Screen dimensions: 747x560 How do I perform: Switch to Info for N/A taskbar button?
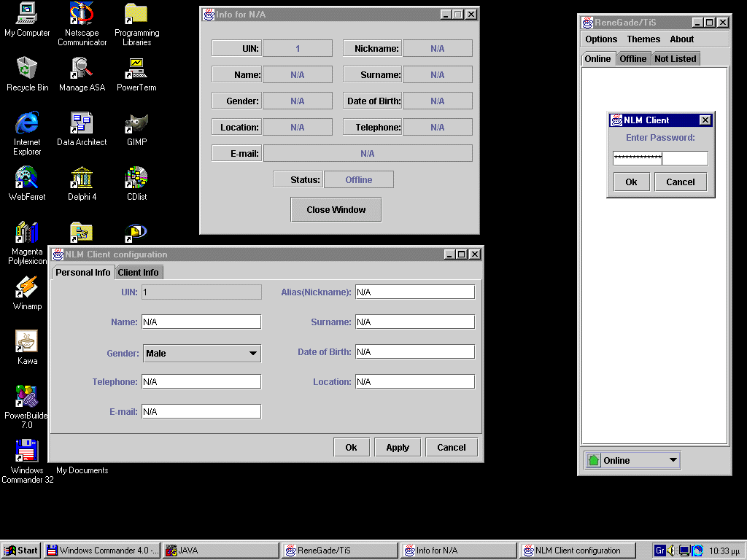pyautogui.click(x=459, y=551)
